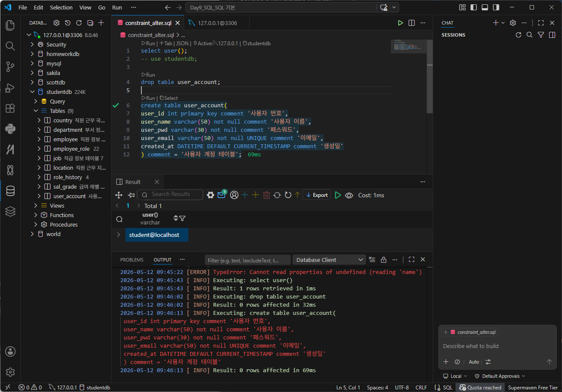Screen dimensions: 562x392
Task: Click the Export button in results
Action: coord(316,195)
